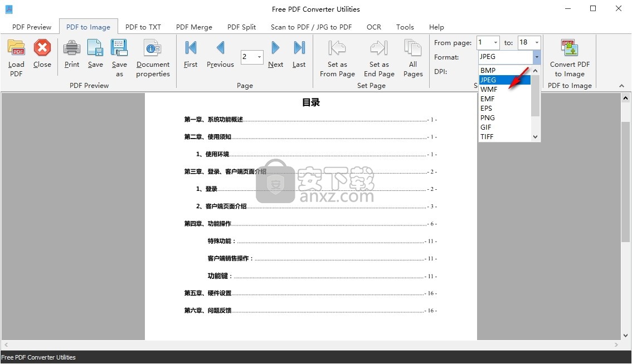632x364 pixels.
Task: Choose TIFF format option
Action: click(504, 136)
